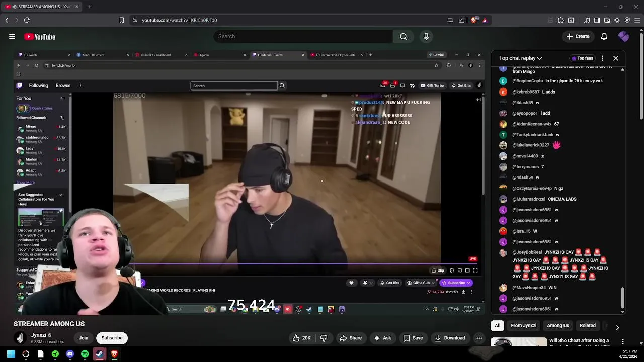644x362 pixels.
Task: Open YouTube notifications bell
Action: pos(604,36)
